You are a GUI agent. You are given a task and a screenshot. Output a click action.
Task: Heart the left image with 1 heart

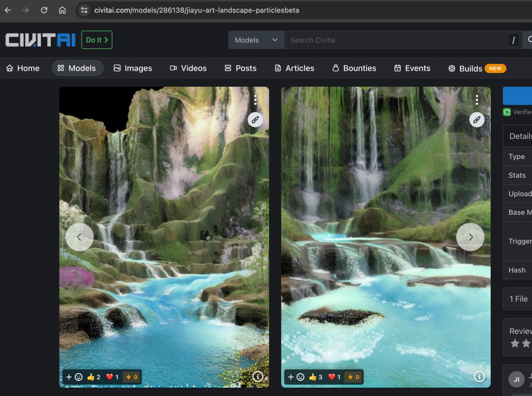click(x=112, y=377)
